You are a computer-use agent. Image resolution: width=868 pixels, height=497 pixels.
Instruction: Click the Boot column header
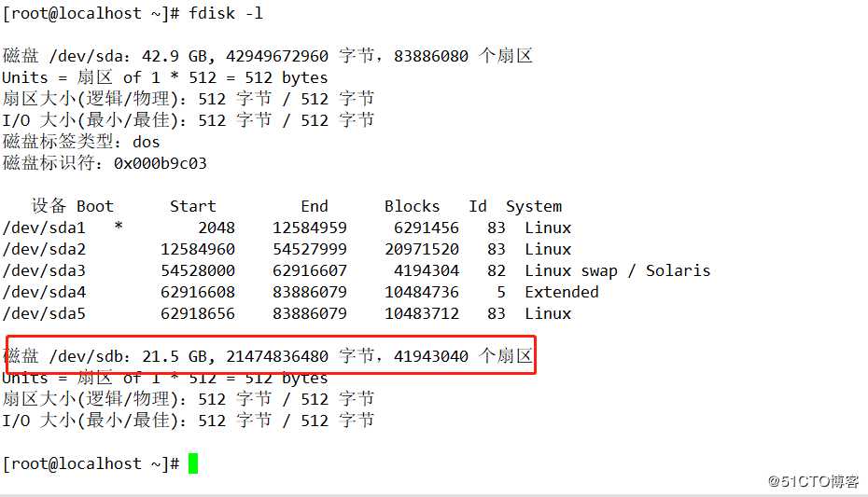coord(94,206)
